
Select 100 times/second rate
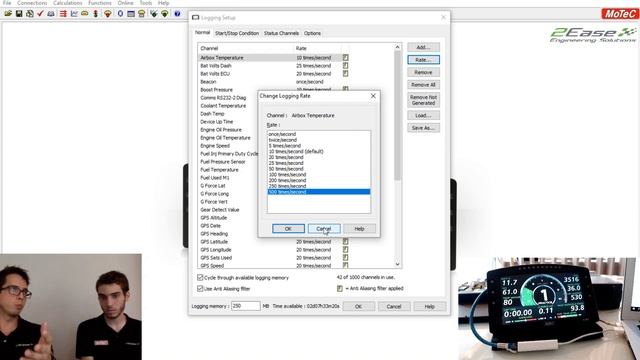coord(319,174)
